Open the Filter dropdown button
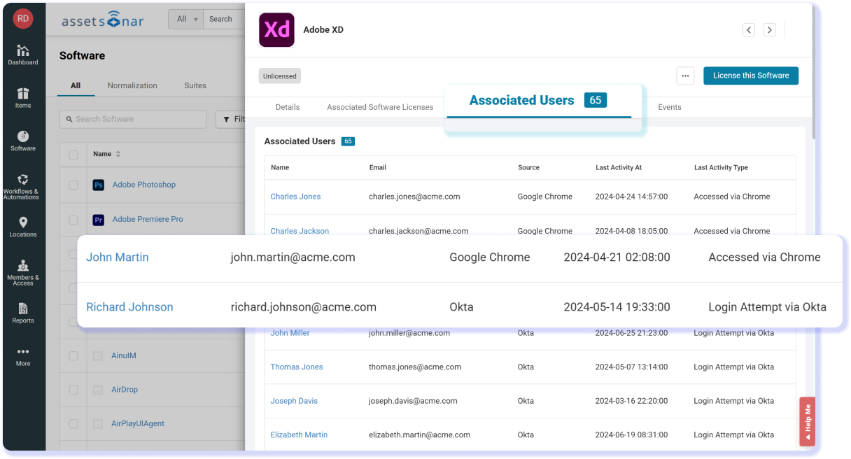 (231, 119)
